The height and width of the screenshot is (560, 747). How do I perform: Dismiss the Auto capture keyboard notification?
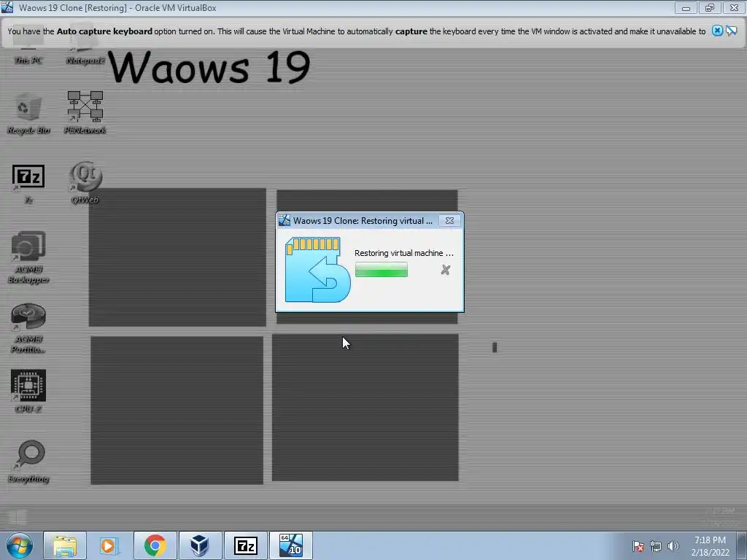(717, 31)
